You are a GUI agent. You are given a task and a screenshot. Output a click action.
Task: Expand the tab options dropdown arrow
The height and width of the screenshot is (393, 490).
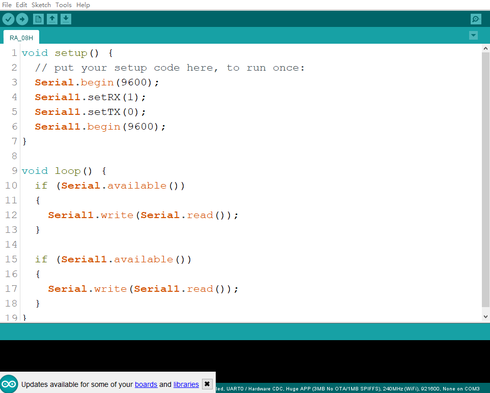473,35
